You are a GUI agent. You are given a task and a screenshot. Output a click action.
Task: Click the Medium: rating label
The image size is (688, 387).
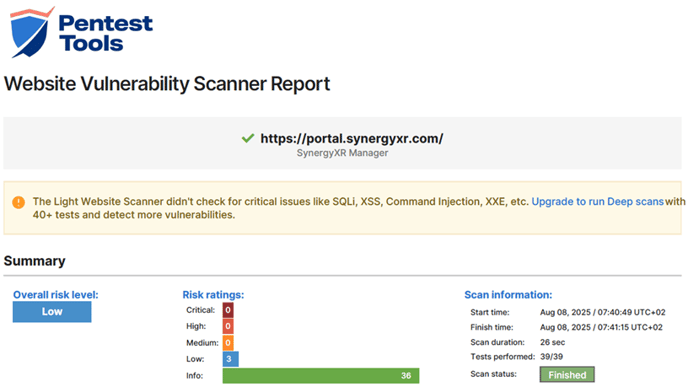click(x=202, y=343)
